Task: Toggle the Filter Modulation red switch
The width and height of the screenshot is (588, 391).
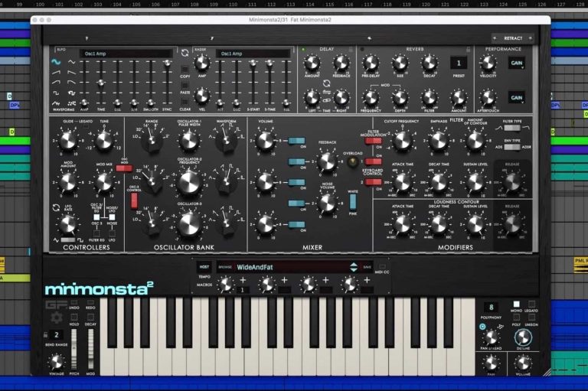Action: [x=374, y=141]
